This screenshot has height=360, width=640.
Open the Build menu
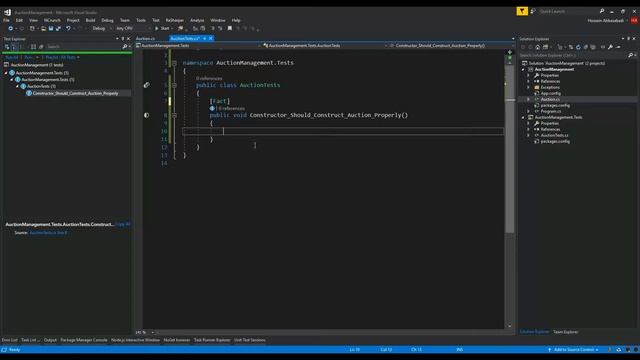pos(90,20)
